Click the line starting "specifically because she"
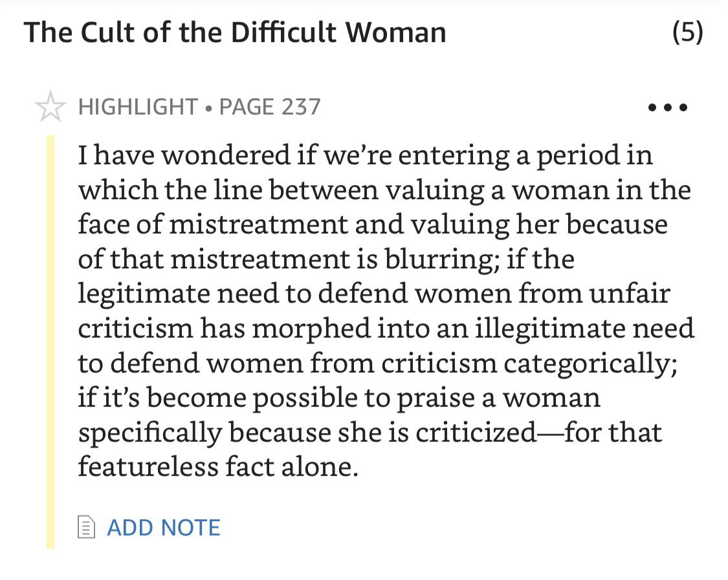The height and width of the screenshot is (580, 728). (x=370, y=433)
